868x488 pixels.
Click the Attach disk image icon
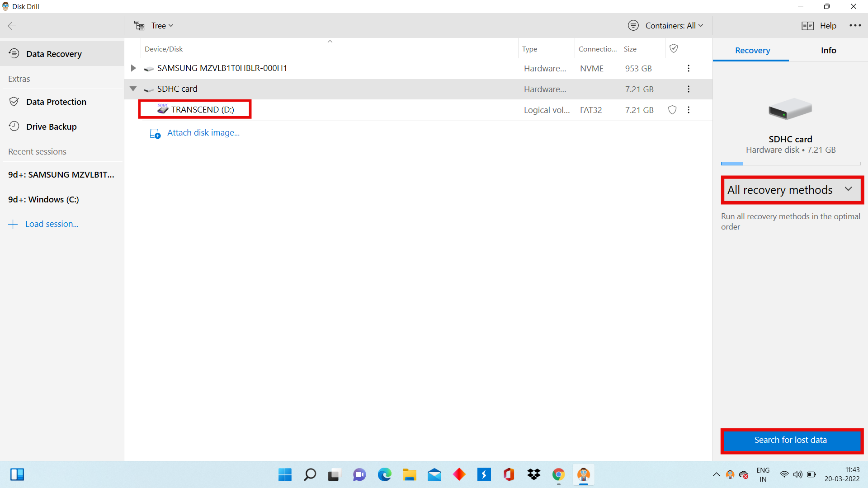(155, 133)
